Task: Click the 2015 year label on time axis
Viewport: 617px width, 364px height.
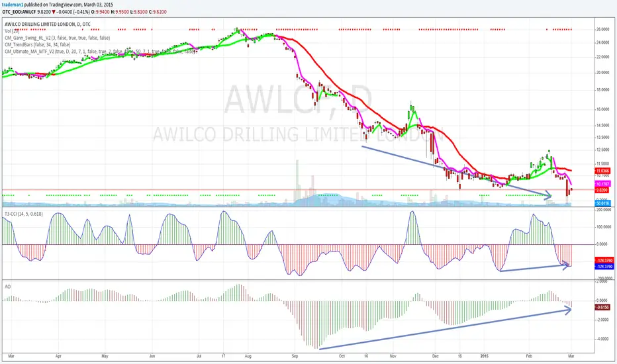Action: pos(485,356)
